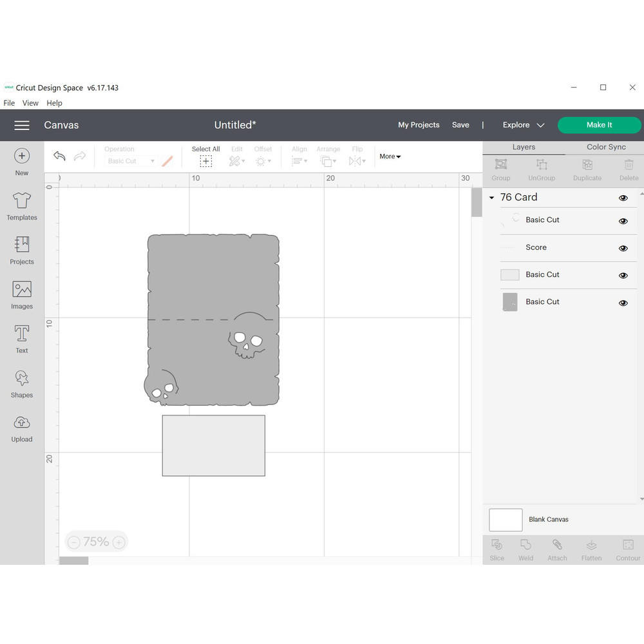Expand the More toolbar dropdown
The width and height of the screenshot is (644, 644).
pos(390,156)
